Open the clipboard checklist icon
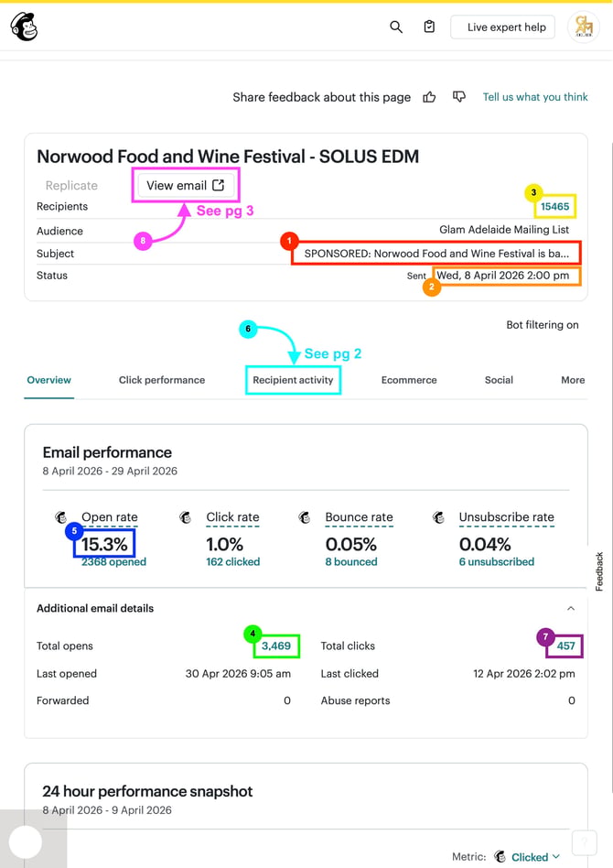Screen dimensions: 613x868 429,27
